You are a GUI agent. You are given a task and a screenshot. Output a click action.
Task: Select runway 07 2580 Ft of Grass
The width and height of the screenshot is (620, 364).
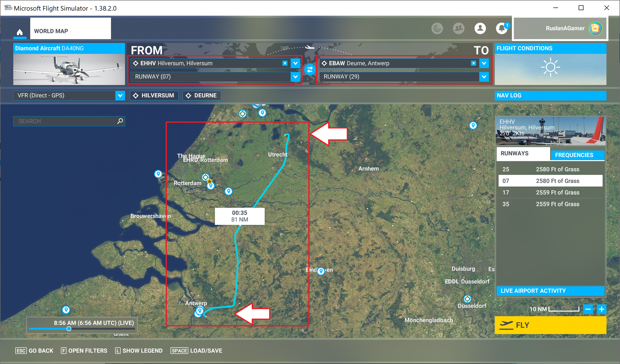coord(550,181)
